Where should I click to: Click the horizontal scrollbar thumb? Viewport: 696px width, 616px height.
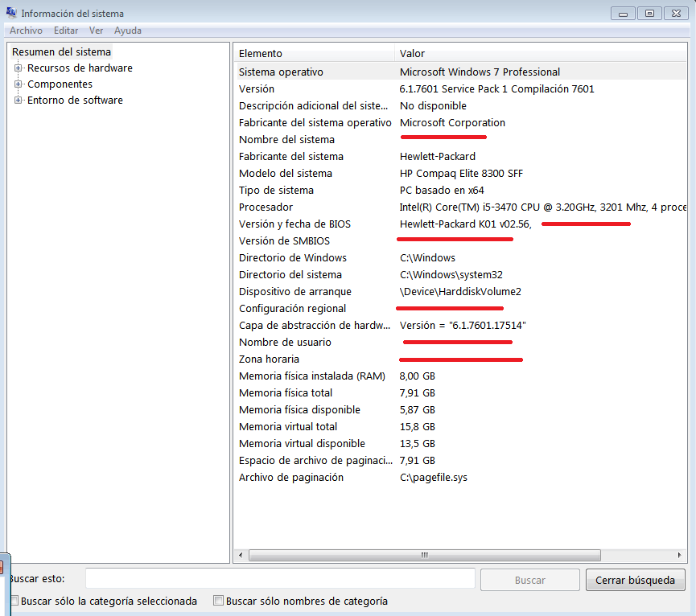click(x=425, y=555)
